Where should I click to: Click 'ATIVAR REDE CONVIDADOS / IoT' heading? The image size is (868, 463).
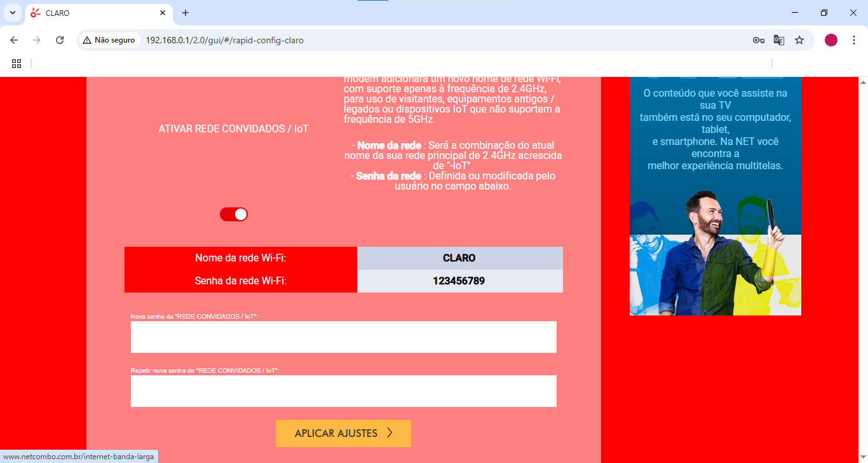233,128
